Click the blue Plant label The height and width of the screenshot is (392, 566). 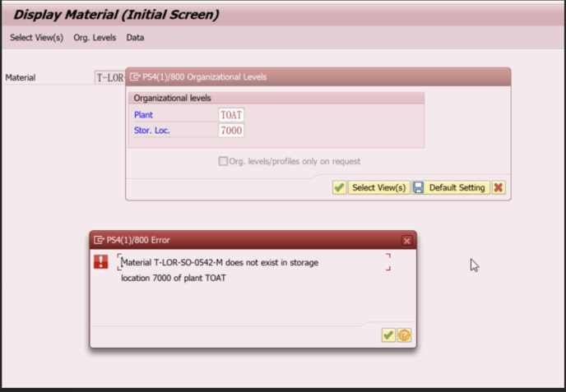(143, 115)
